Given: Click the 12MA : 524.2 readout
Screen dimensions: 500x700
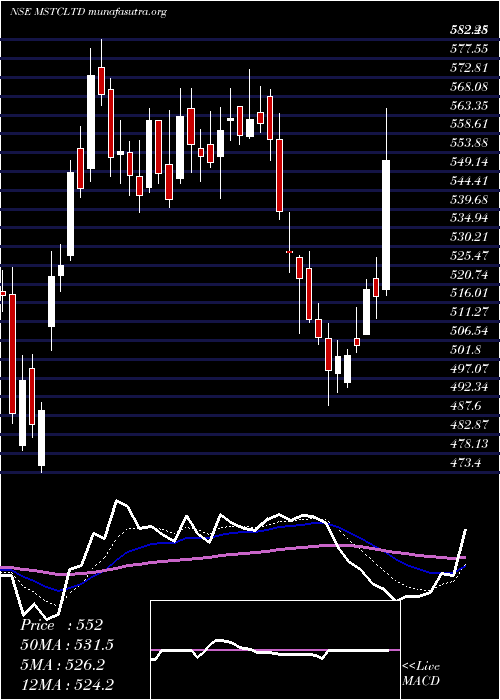Looking at the screenshot, I should [x=67, y=684].
